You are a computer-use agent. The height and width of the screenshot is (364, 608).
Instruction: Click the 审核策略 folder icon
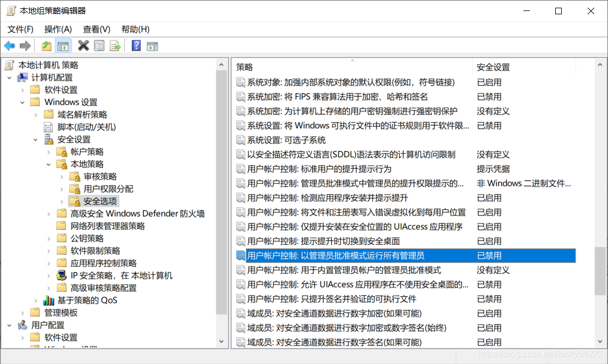tap(74, 177)
